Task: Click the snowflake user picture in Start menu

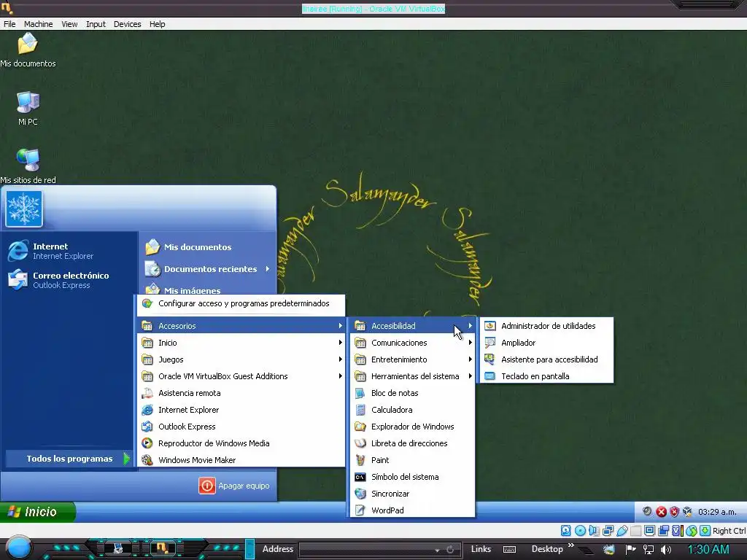Action: 24,209
